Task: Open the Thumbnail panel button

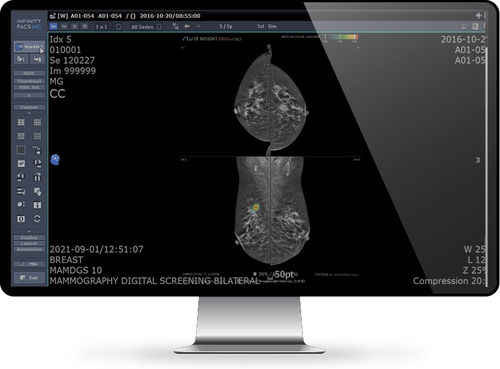Action: tap(29, 81)
